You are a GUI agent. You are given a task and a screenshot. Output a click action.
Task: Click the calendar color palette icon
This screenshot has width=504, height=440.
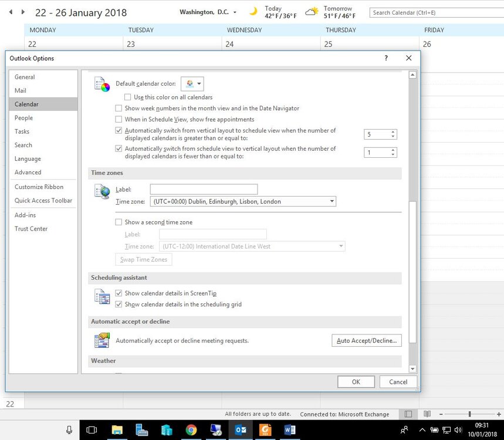pos(102,84)
